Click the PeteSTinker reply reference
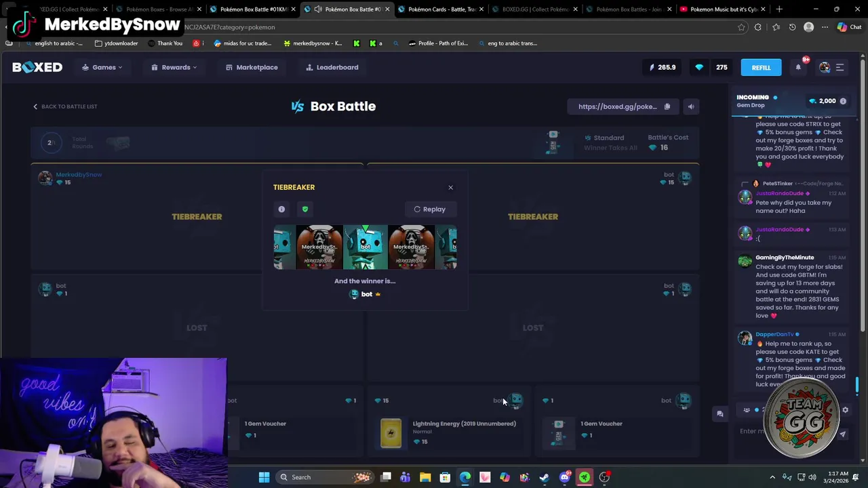This screenshot has width=868, height=488. coord(792,184)
